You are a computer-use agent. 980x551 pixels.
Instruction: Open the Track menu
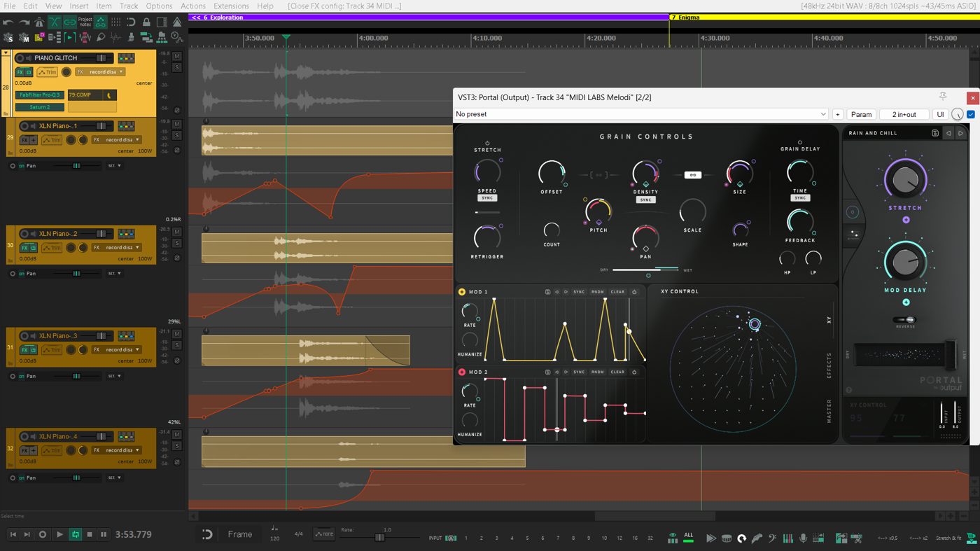coord(129,6)
